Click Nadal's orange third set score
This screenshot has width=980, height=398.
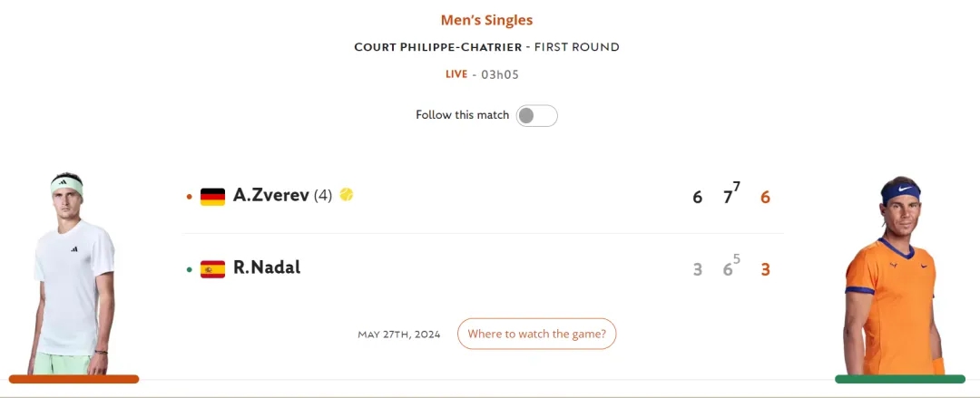[x=765, y=269]
